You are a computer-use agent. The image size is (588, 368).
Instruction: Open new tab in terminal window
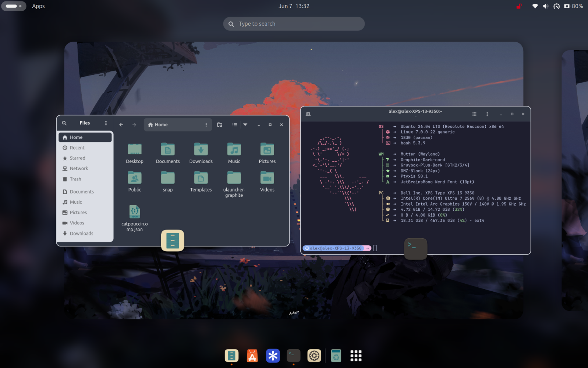pos(308,114)
